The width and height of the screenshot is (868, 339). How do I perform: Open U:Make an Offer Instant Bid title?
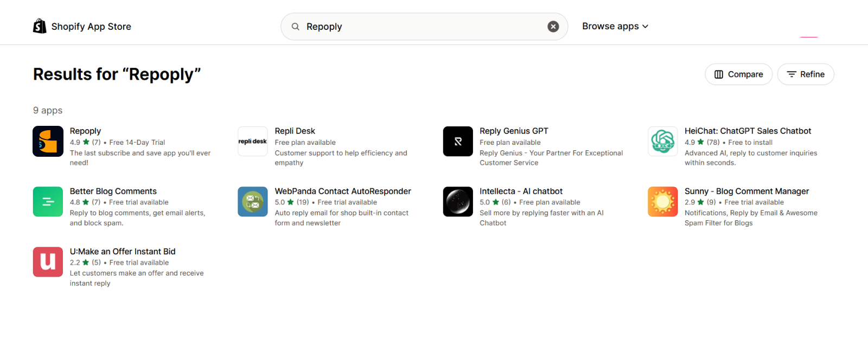pyautogui.click(x=123, y=251)
